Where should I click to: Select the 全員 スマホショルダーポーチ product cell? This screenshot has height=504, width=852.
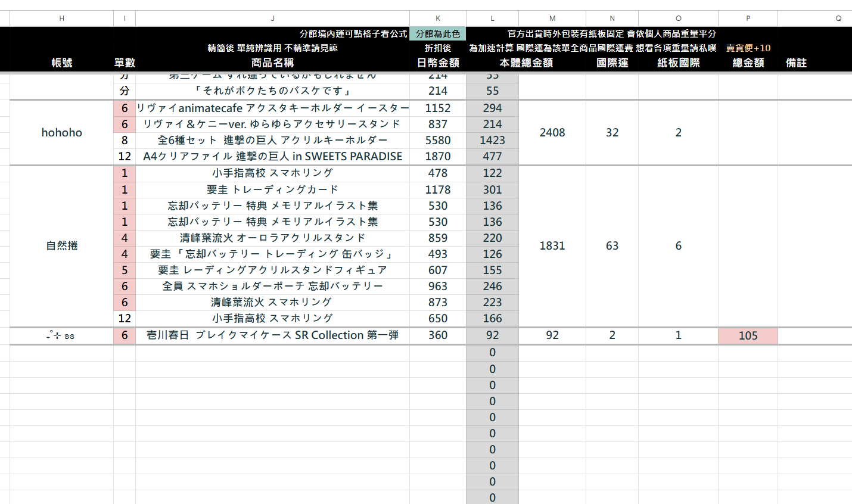(272, 286)
